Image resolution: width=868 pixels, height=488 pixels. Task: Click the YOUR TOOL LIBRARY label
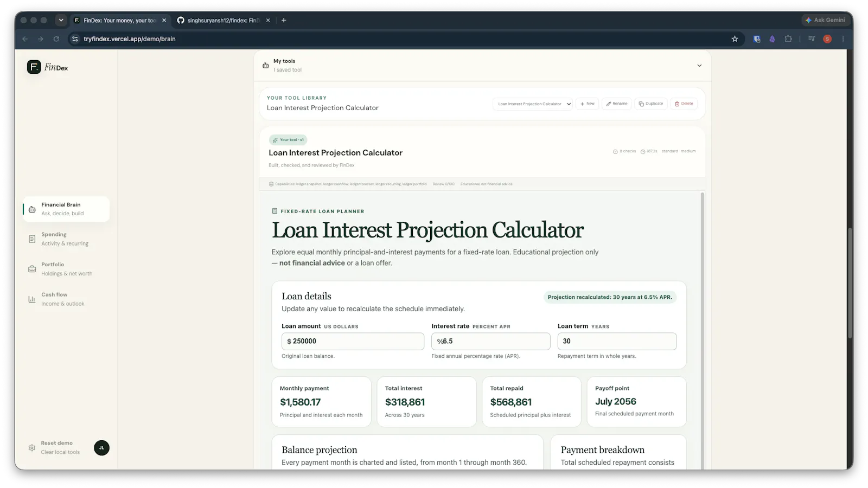point(297,98)
